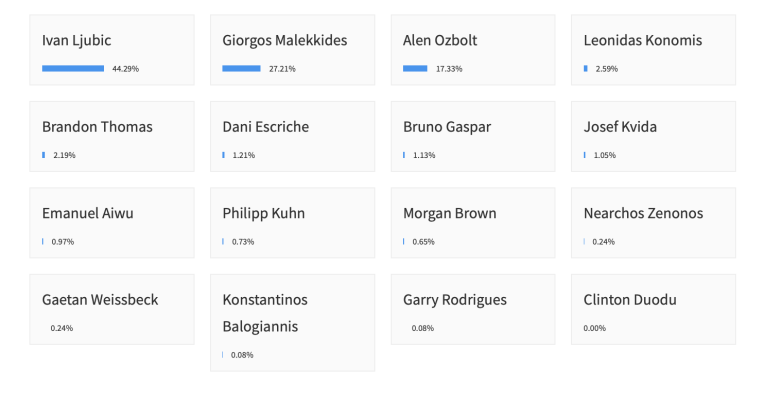Screen dimensions: 764x420
Task: Click Konstantinos Balogiannis name
Action: point(265,313)
